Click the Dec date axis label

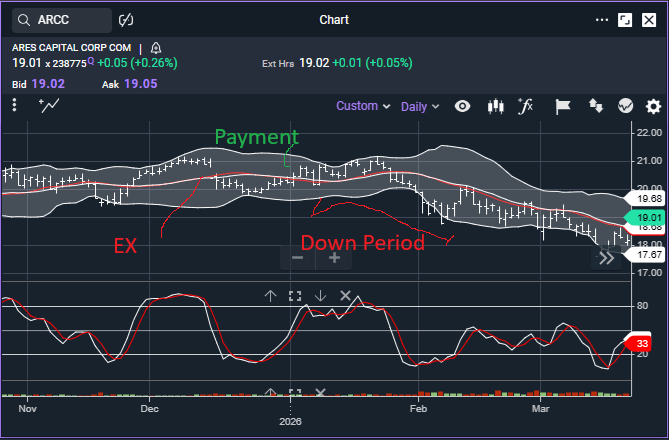pos(149,409)
